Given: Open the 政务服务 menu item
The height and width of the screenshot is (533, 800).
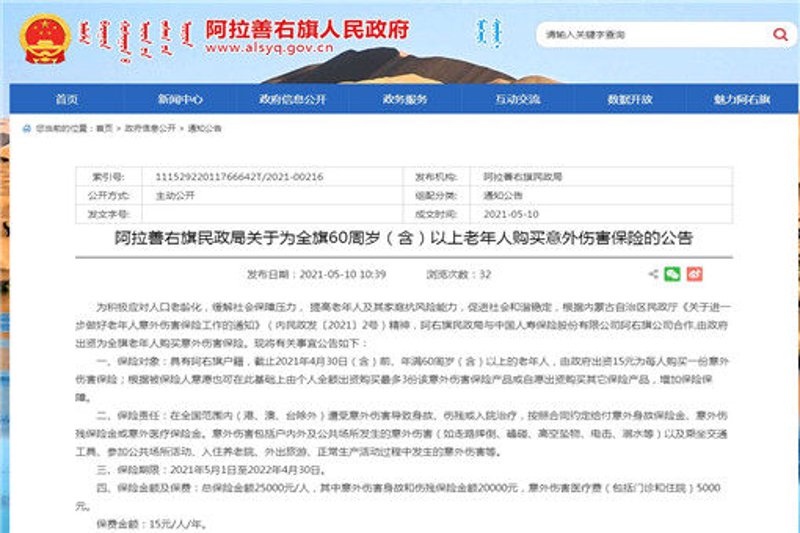Looking at the screenshot, I should (405, 99).
